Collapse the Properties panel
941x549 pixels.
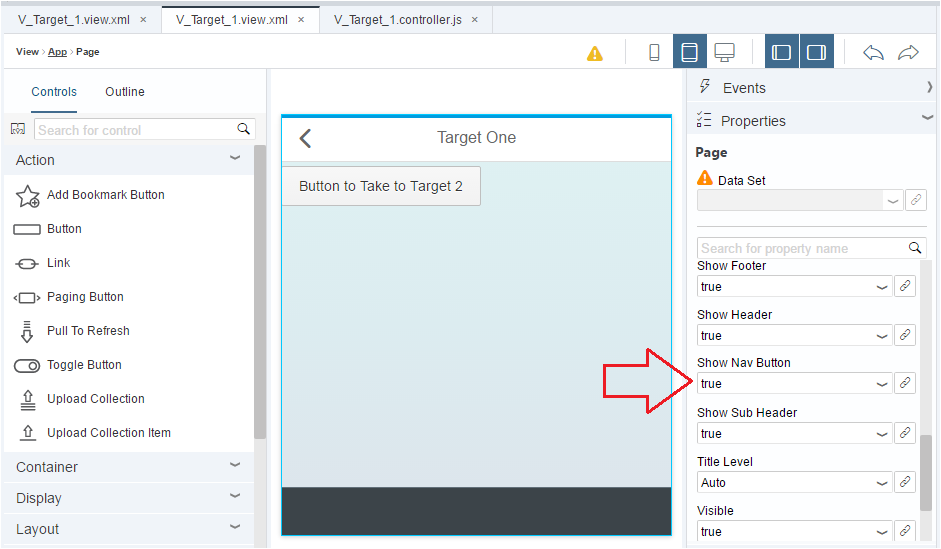(x=928, y=118)
